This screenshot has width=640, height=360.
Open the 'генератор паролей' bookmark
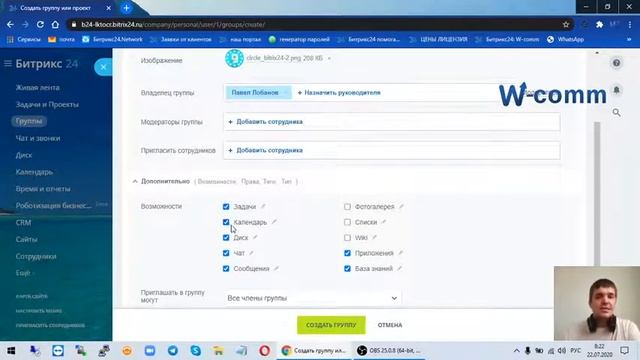[300, 40]
